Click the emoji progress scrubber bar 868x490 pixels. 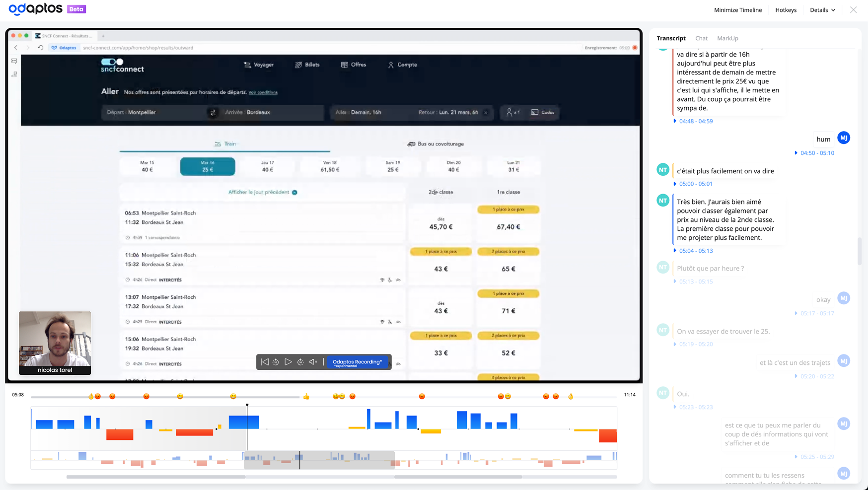(324, 397)
